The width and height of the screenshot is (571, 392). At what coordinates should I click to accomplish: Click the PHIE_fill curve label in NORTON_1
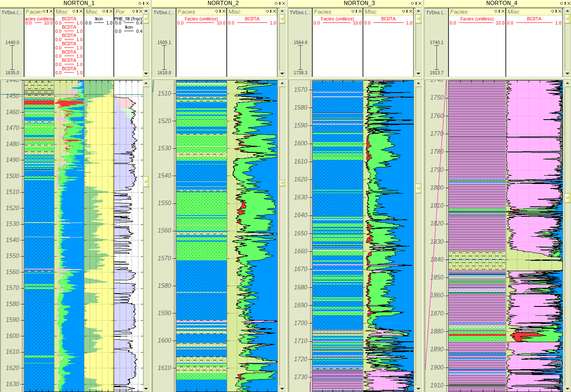(x=128, y=19)
